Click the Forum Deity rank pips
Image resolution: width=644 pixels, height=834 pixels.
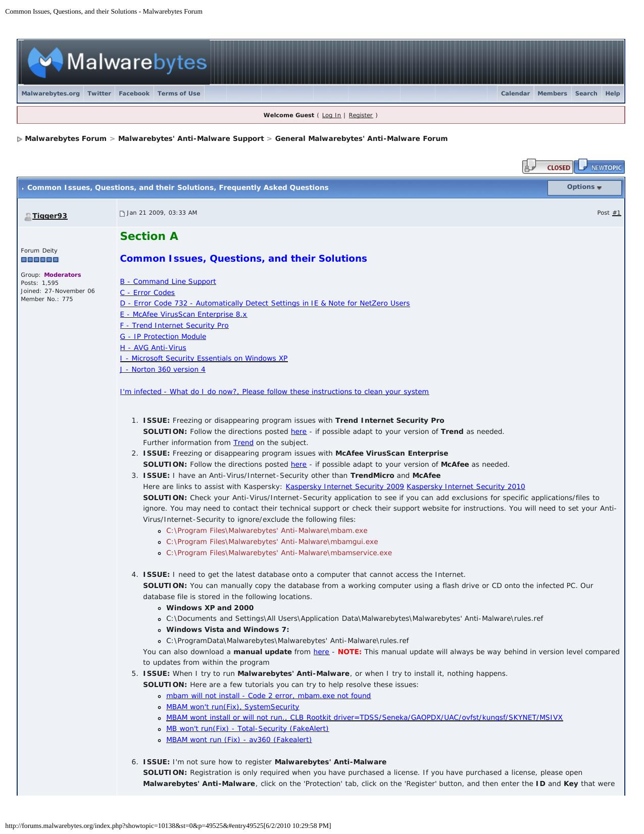40,260
